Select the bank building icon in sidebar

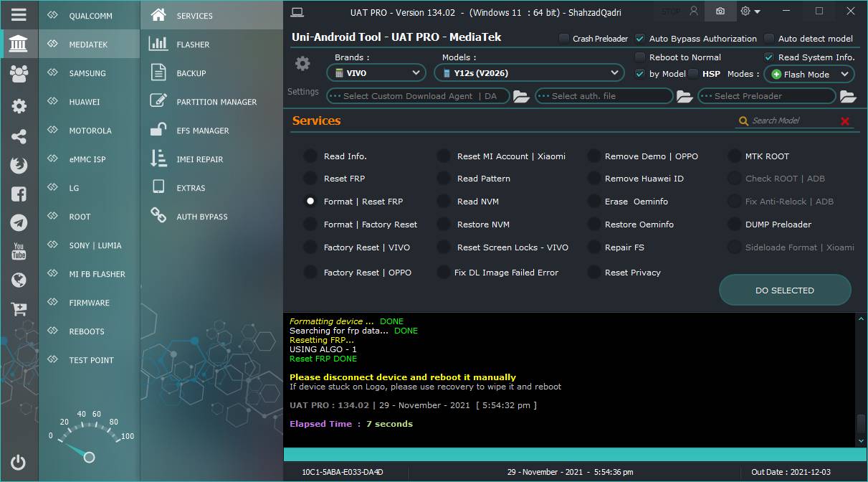point(19,44)
